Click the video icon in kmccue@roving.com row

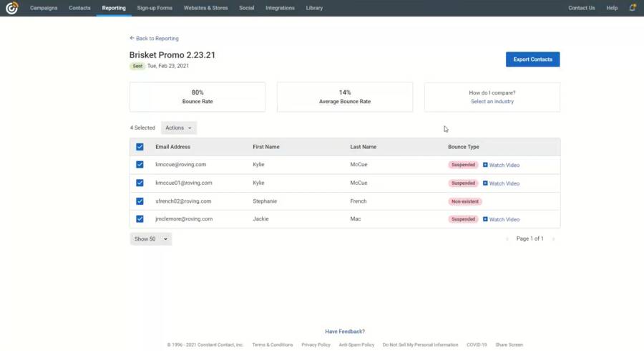[485, 165]
